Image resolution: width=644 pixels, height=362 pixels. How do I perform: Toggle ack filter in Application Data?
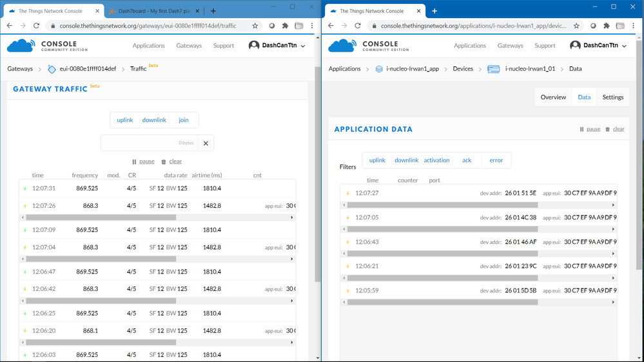point(467,160)
